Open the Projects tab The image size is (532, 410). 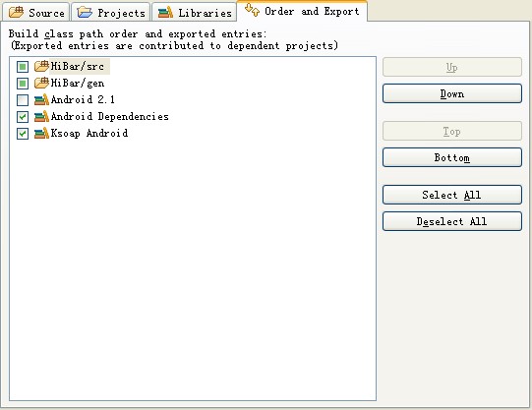[111, 13]
